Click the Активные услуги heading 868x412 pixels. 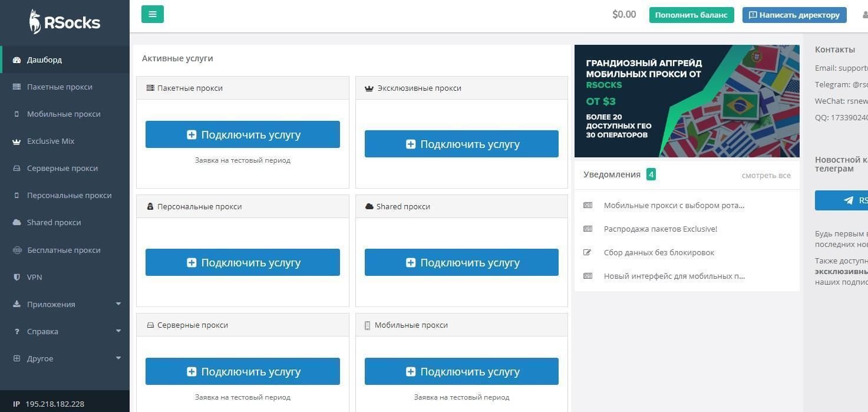(177, 58)
